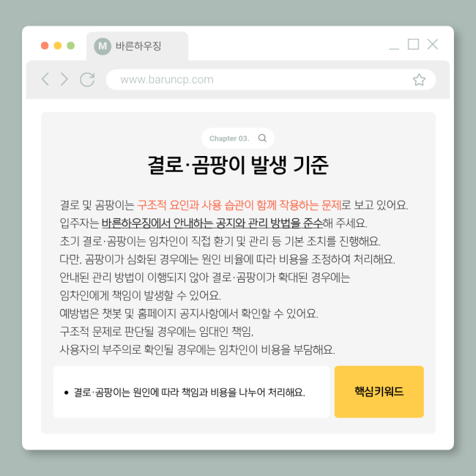The width and height of the screenshot is (476, 476).
Task: Click the yellow 핵심키워드 button
Action: [379, 392]
